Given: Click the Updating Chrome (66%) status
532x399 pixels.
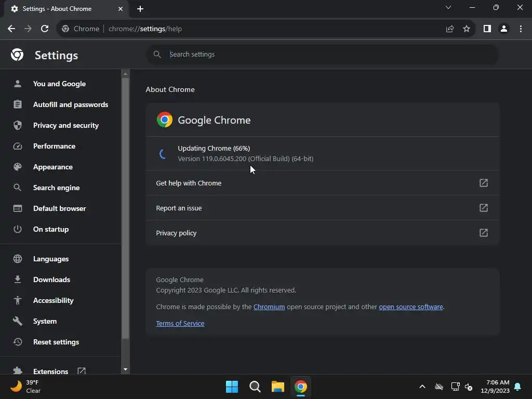Looking at the screenshot, I should [x=214, y=148].
